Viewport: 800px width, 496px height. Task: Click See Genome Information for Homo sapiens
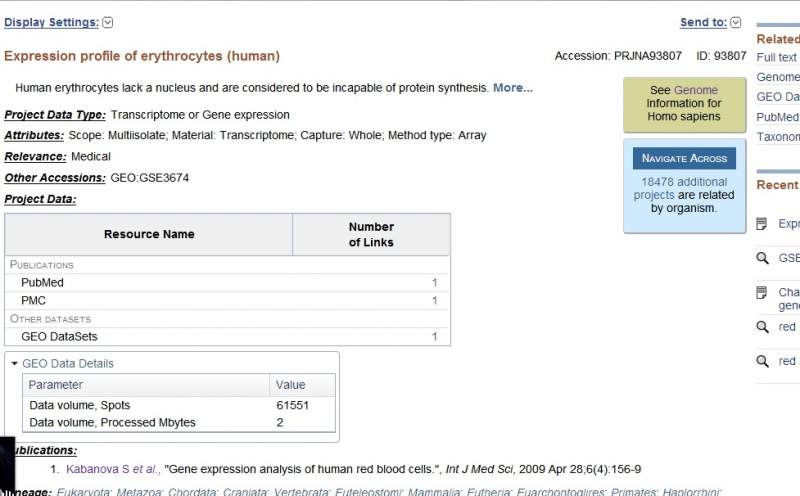point(684,104)
